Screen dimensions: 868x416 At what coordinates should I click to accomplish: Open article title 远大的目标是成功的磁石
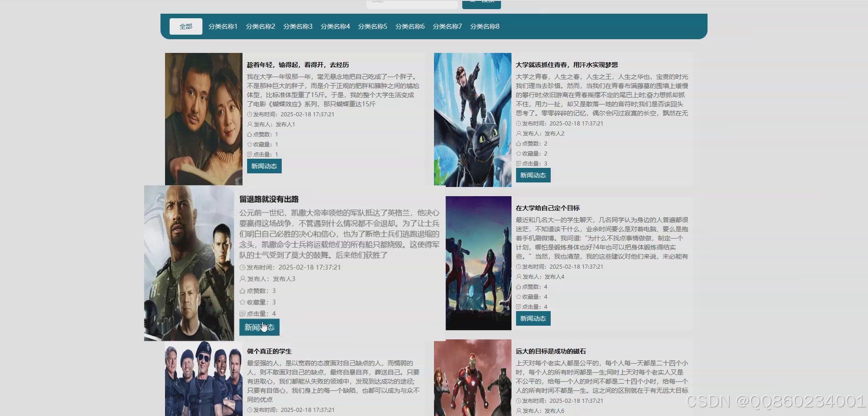pyautogui.click(x=551, y=351)
